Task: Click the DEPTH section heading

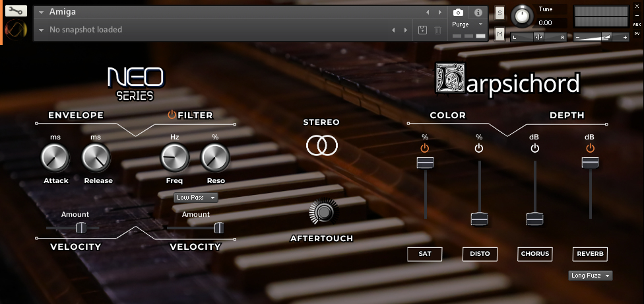Action: tap(567, 115)
